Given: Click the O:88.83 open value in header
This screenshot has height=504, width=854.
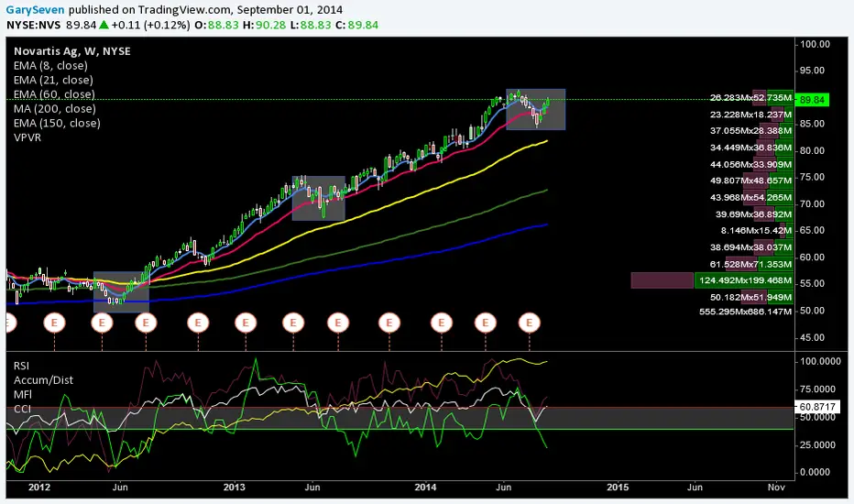Looking at the screenshot, I should [216, 25].
